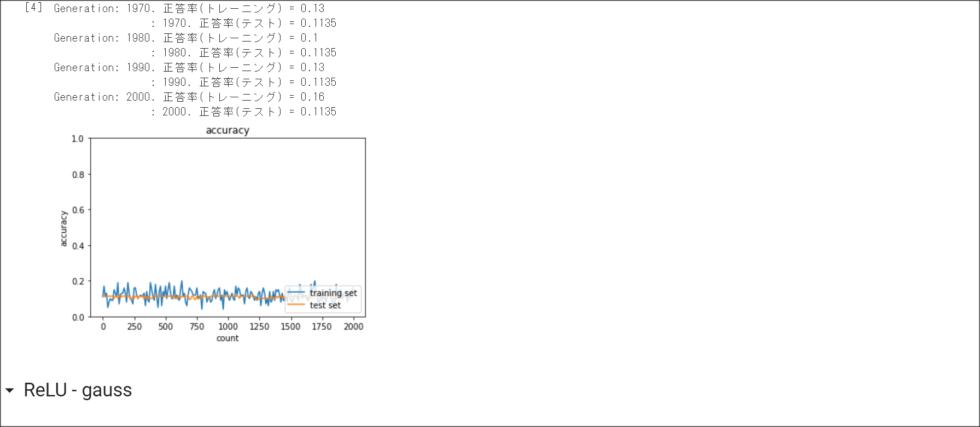Click the 1000 tick label on the x-axis

[x=228, y=326]
